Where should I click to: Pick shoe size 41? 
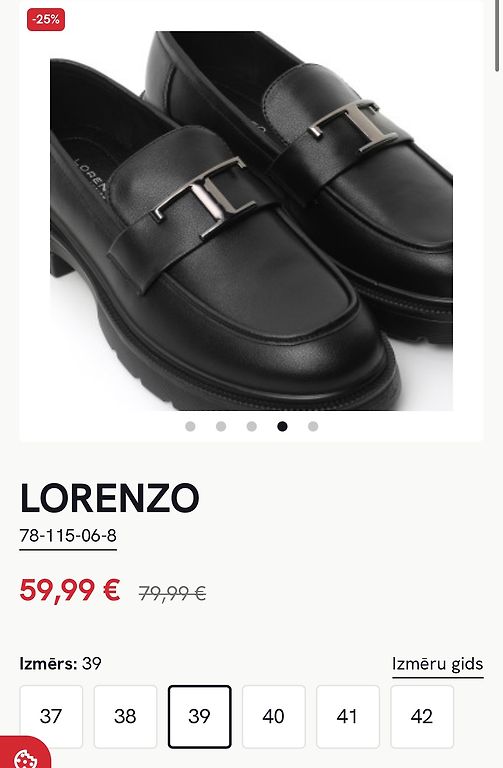(348, 717)
